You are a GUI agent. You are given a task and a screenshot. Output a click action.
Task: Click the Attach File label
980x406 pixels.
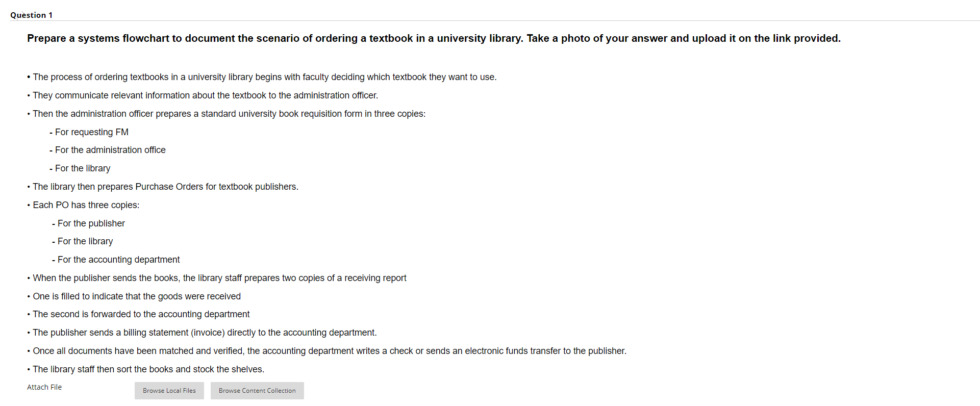pos(44,387)
